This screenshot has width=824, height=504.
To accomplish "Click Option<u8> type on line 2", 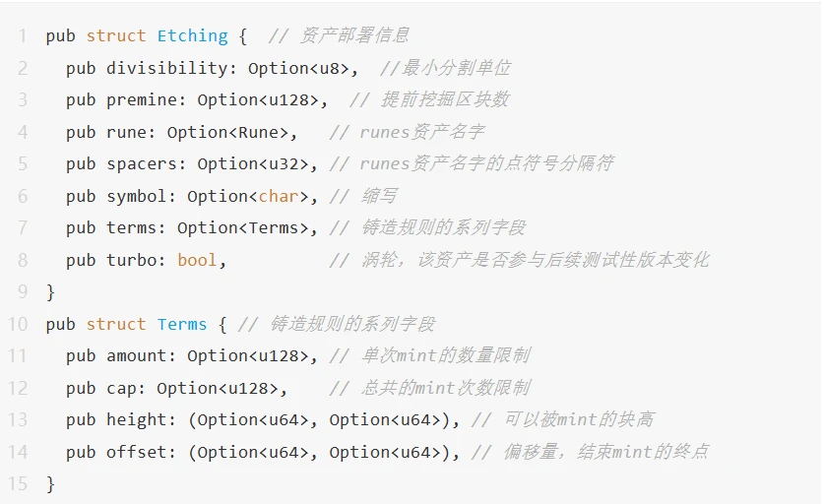I will pyautogui.click(x=302, y=68).
